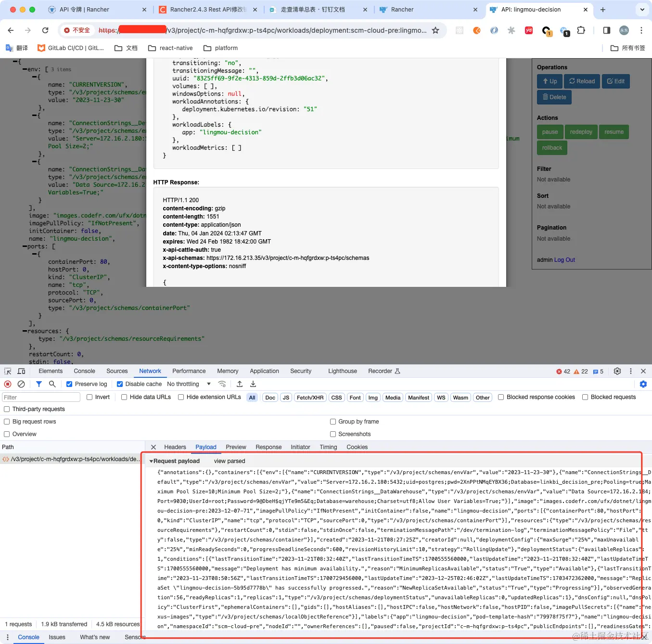The height and width of the screenshot is (644, 652).
Task: Click the rollback action button
Action: tap(552, 148)
